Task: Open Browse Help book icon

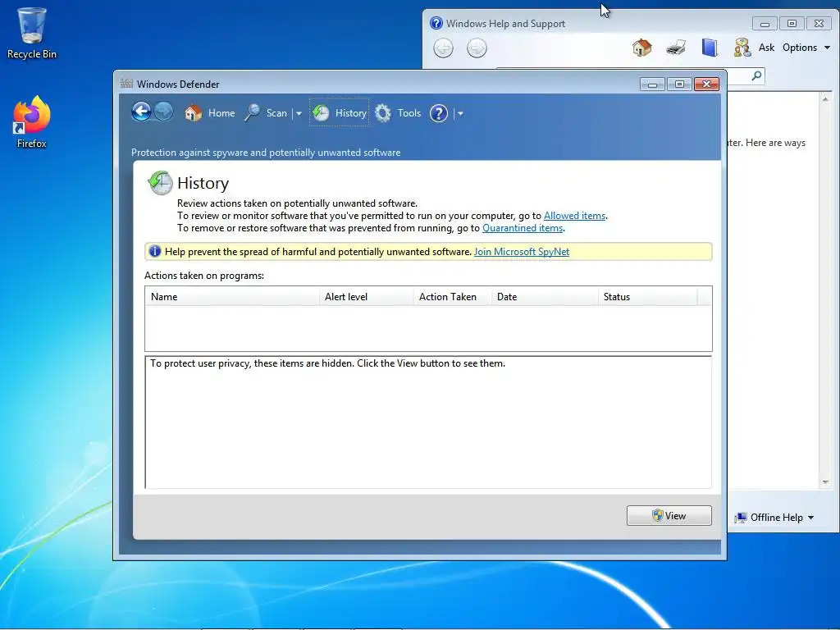Action: [710, 48]
